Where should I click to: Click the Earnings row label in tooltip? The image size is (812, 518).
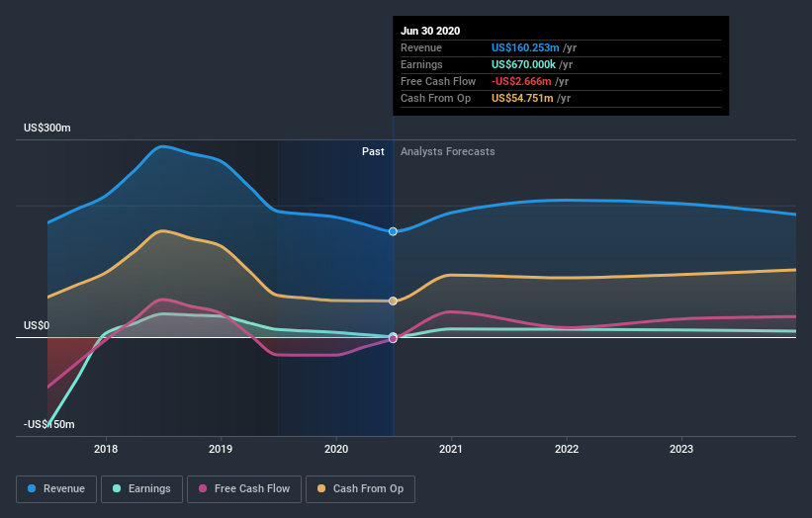pos(421,64)
